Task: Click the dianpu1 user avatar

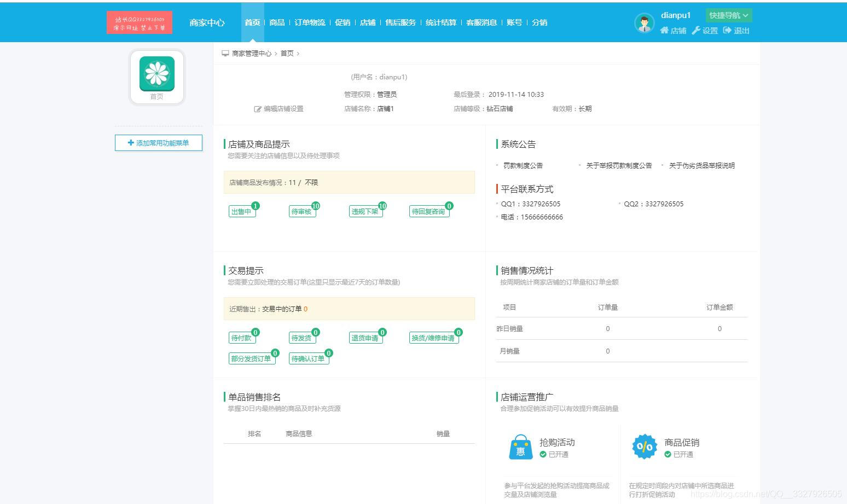Action: [644, 22]
